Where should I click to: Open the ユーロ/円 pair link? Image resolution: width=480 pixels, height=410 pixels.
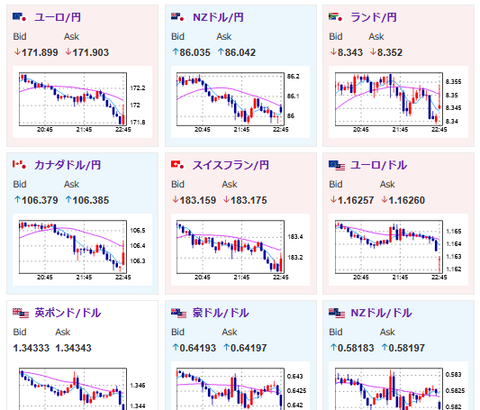58,17
